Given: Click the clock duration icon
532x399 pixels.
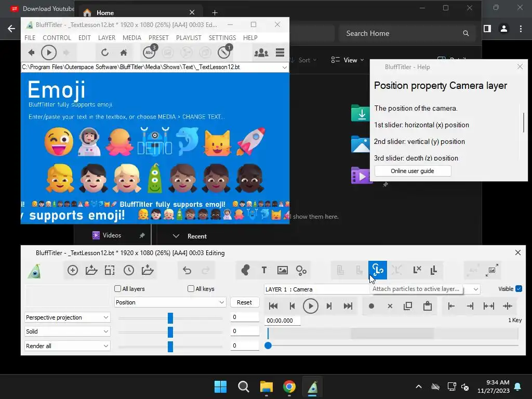Looking at the screenshot, I should pyautogui.click(x=129, y=270).
